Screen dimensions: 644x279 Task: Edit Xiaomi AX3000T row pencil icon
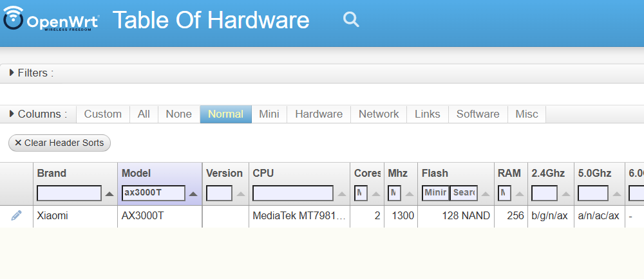[17, 215]
